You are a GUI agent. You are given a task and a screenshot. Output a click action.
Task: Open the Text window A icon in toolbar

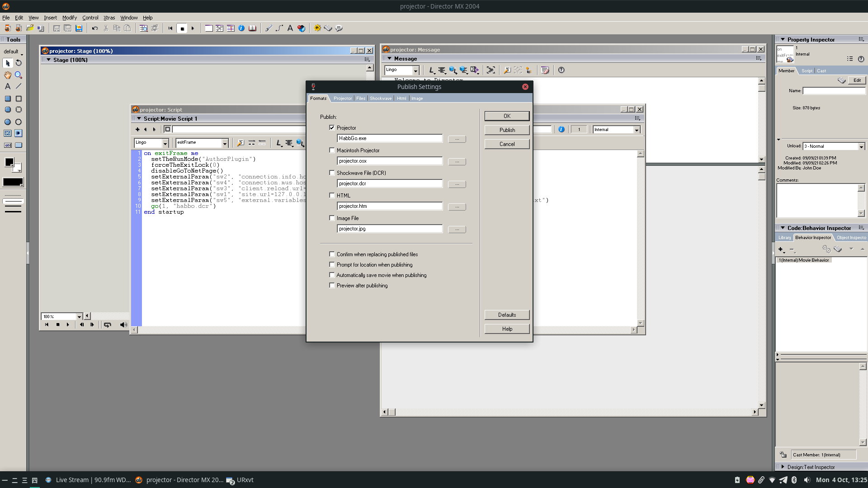tap(290, 28)
